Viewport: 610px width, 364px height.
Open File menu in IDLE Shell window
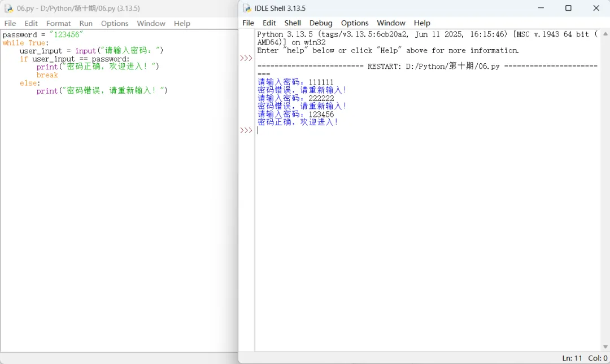248,23
